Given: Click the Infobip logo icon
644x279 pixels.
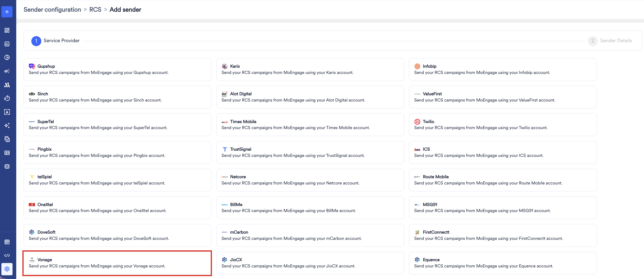Looking at the screenshot, I should [x=417, y=66].
